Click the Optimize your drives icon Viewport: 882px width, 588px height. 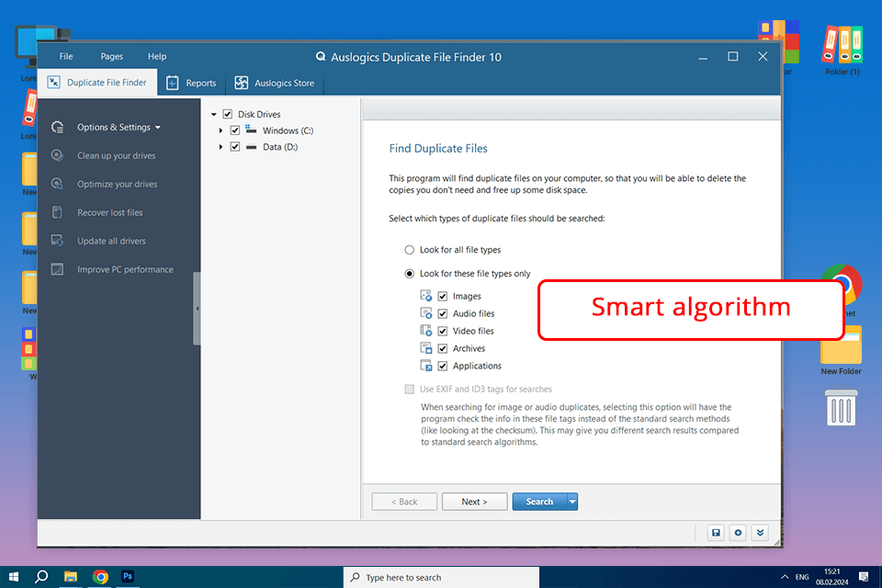57,184
